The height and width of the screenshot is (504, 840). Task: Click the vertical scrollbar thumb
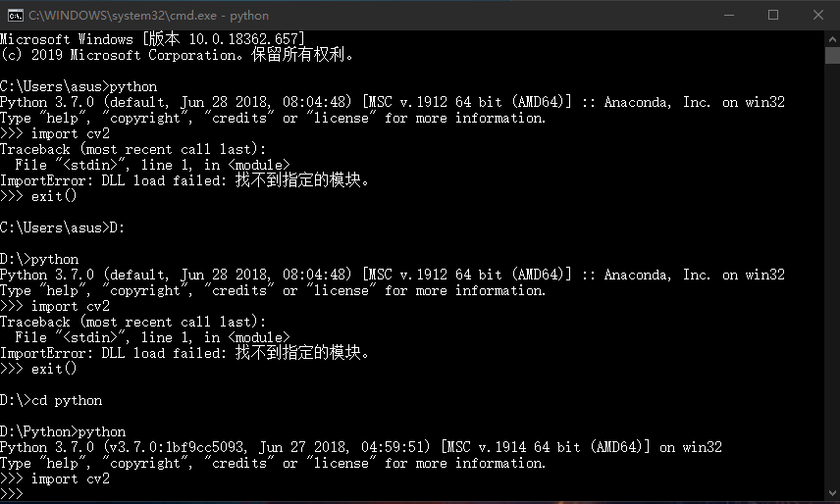831,54
